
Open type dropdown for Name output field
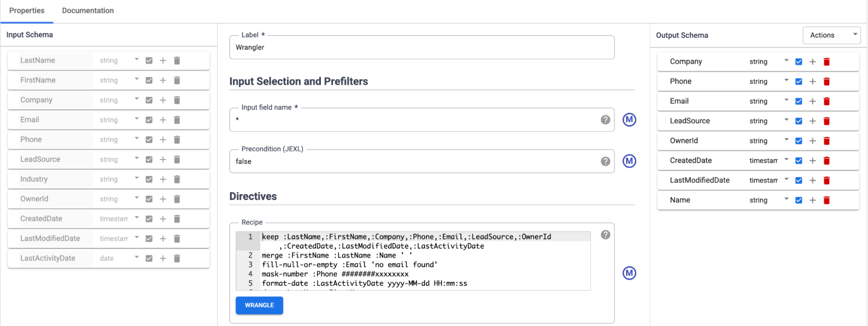786,200
